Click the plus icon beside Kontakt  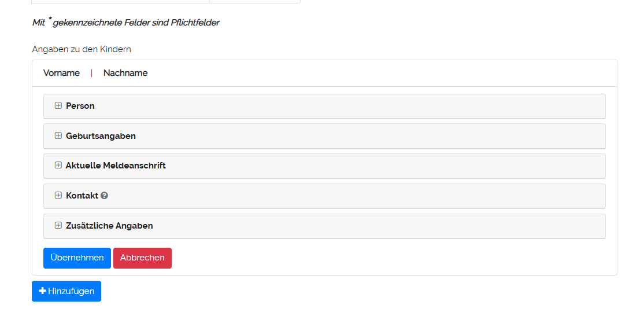[58, 196]
